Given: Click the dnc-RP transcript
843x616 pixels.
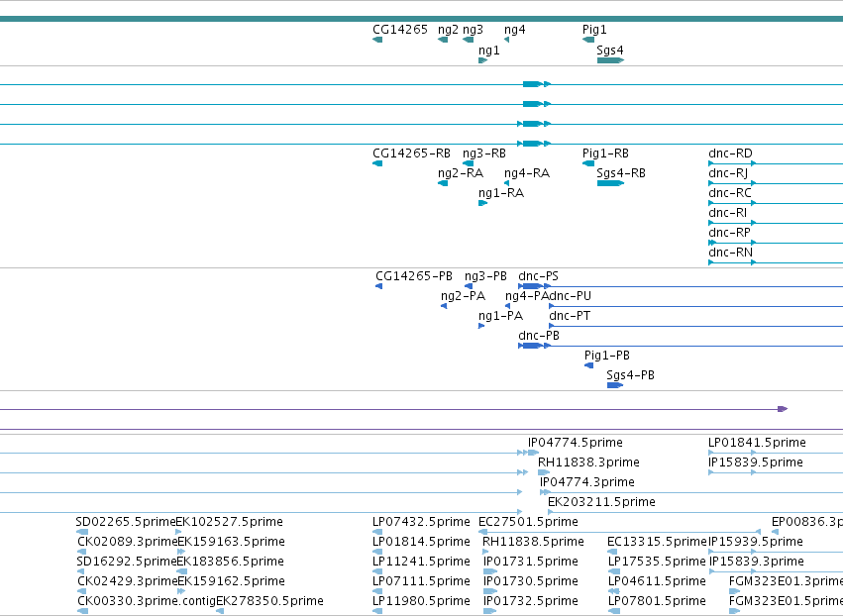Looking at the screenshot, I should click(x=776, y=243).
